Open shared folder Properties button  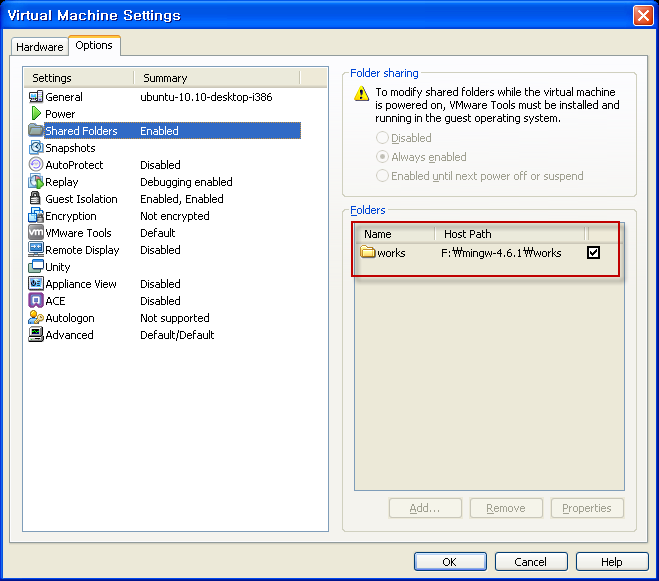[x=587, y=508]
